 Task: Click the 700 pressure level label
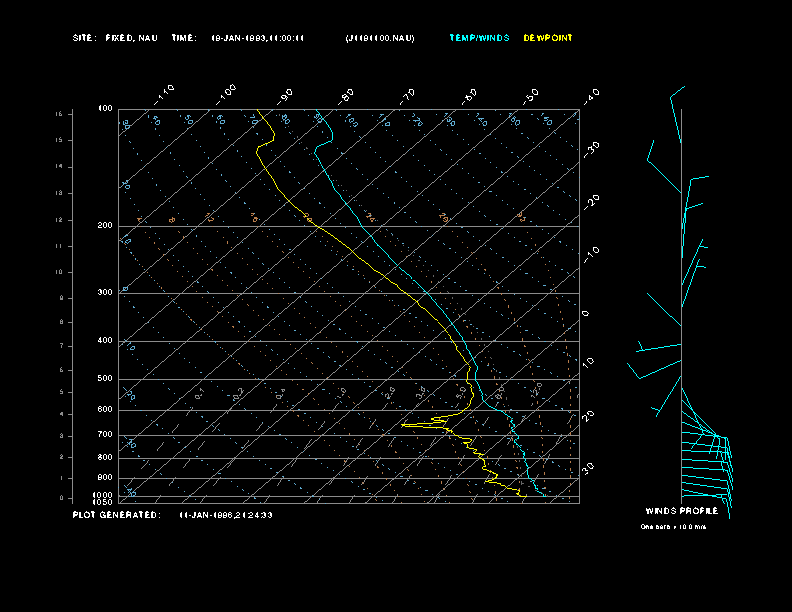pos(105,434)
